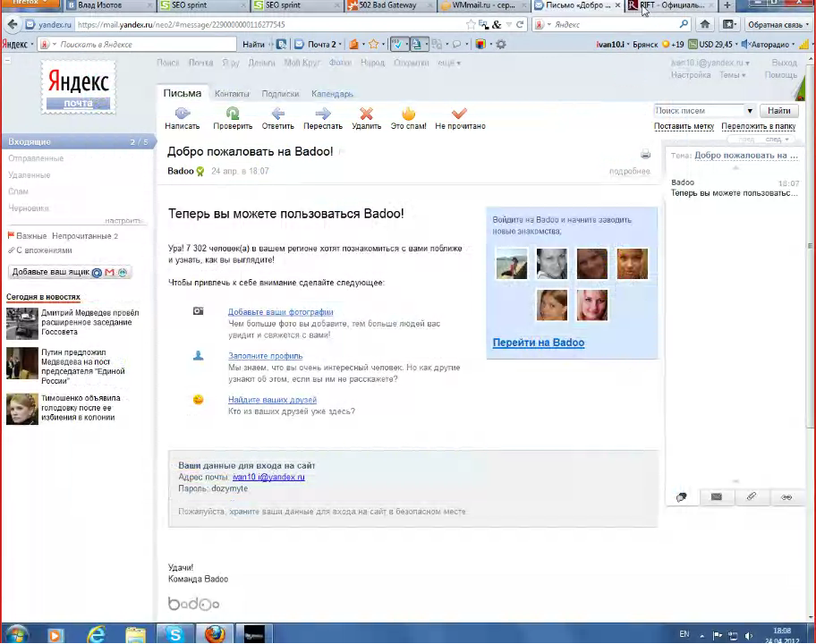Click the Ответить reply arrow icon
Screen dimensions: 816x644
pyautogui.click(x=278, y=113)
